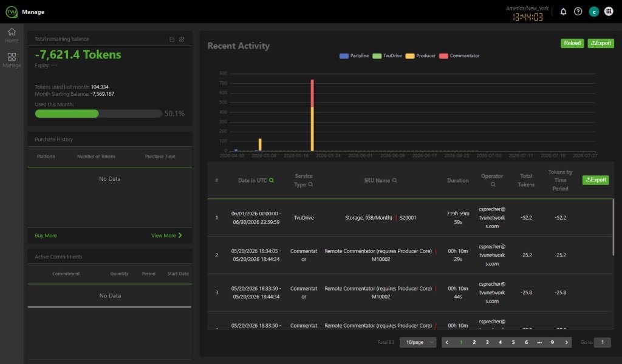Click the Used this Month progress bar
622x364 pixels.
(x=98, y=113)
